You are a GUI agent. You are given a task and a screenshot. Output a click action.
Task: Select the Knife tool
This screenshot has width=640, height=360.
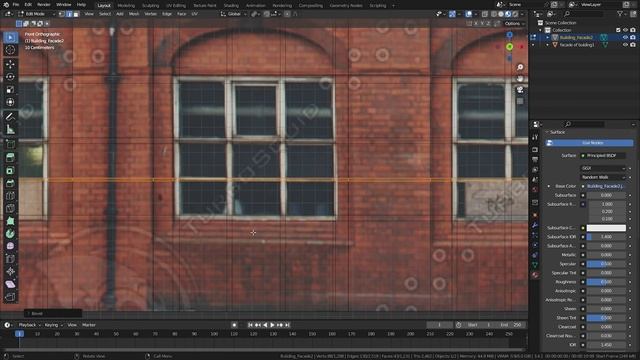click(10, 208)
